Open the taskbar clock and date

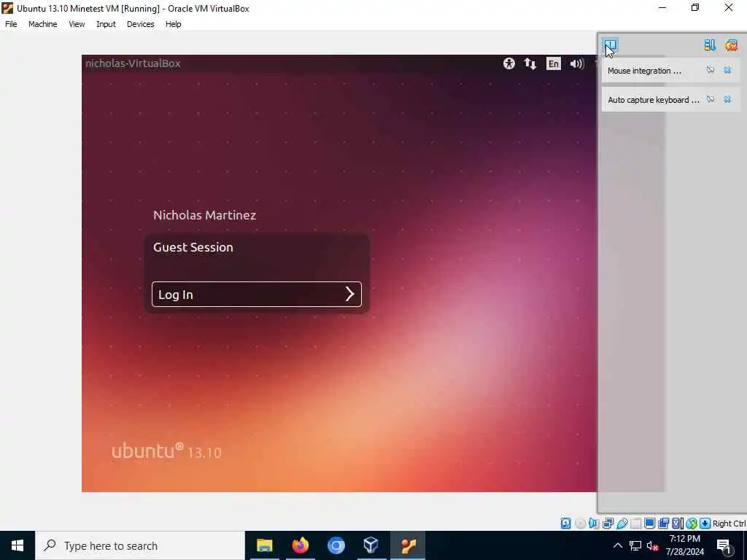click(684, 545)
